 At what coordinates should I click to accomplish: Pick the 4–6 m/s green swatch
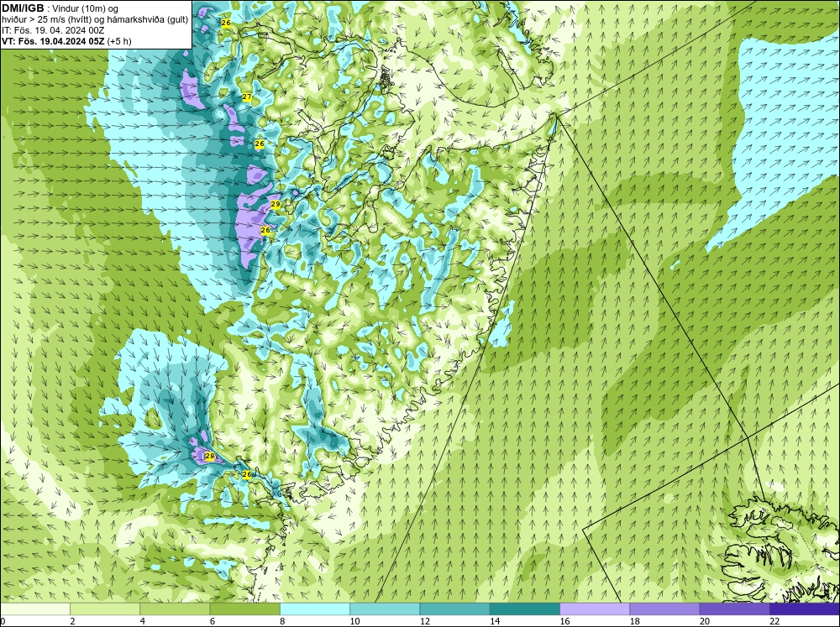[x=176, y=609]
